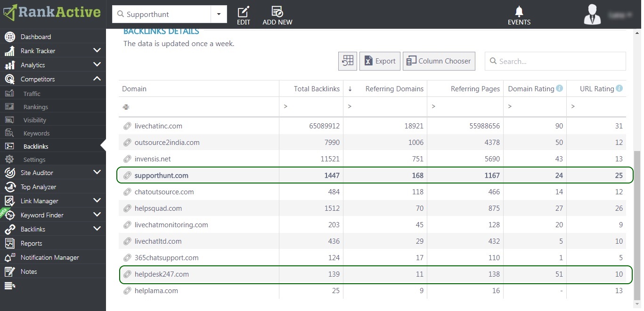This screenshot has width=644, height=311.
Task: Click the link icon beside livechatinc.com
Action: click(x=127, y=126)
